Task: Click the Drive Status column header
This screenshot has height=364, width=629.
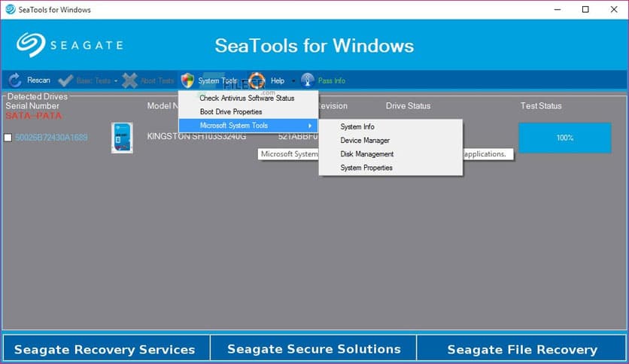Action: point(408,106)
